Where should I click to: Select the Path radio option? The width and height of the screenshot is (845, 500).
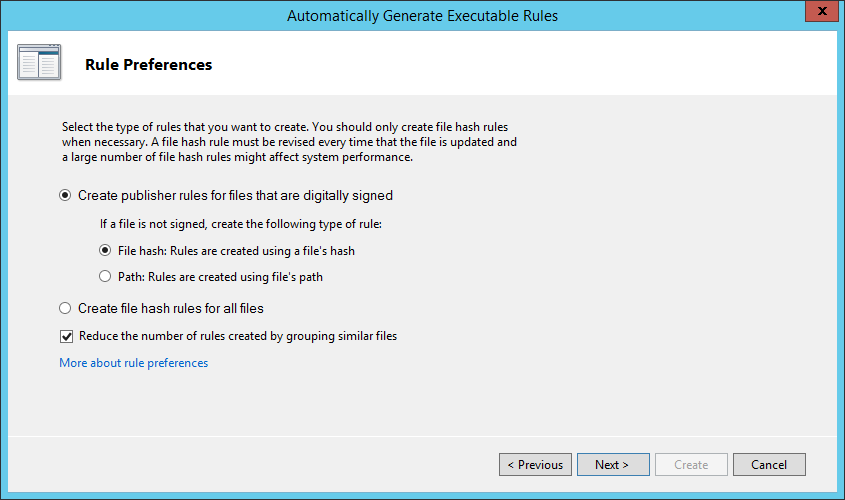(x=105, y=276)
